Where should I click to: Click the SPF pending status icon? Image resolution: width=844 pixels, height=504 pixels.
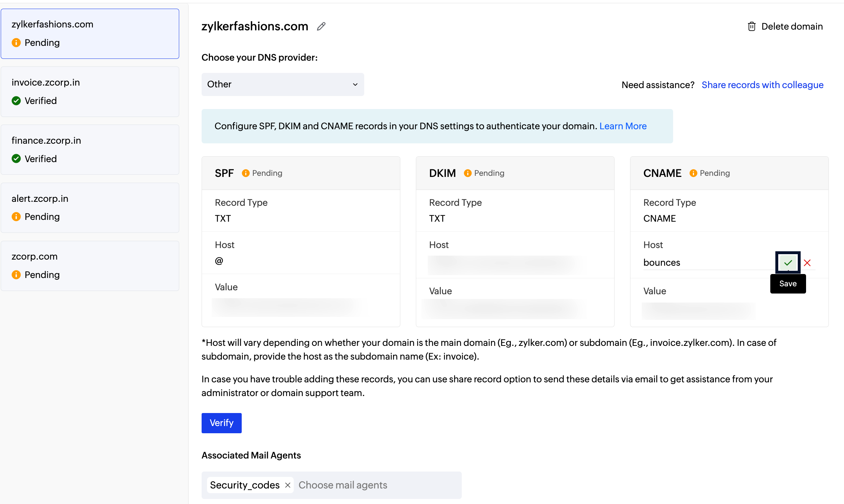coord(246,173)
